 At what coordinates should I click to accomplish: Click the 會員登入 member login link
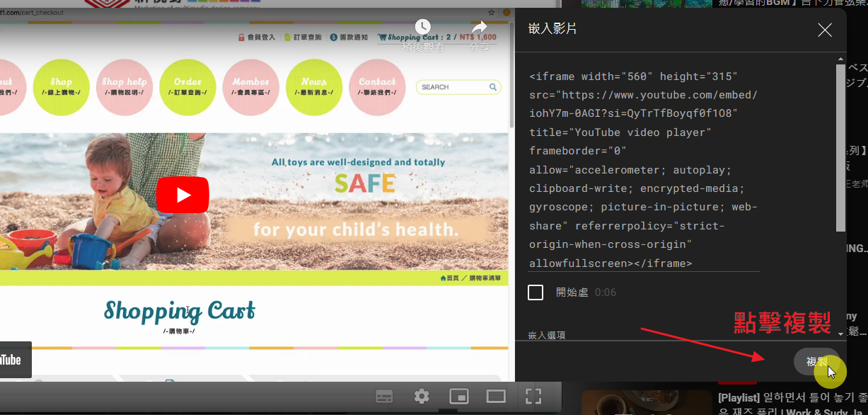[261, 38]
